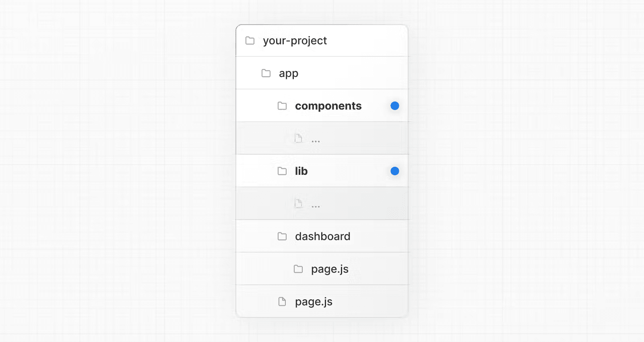
Task: Click the dashboard folder icon
Action: point(282,236)
